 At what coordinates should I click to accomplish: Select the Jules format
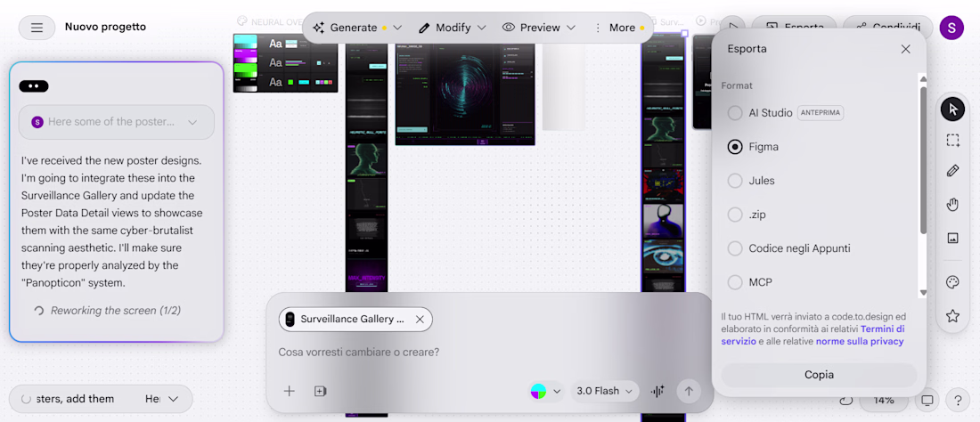pyautogui.click(x=735, y=181)
